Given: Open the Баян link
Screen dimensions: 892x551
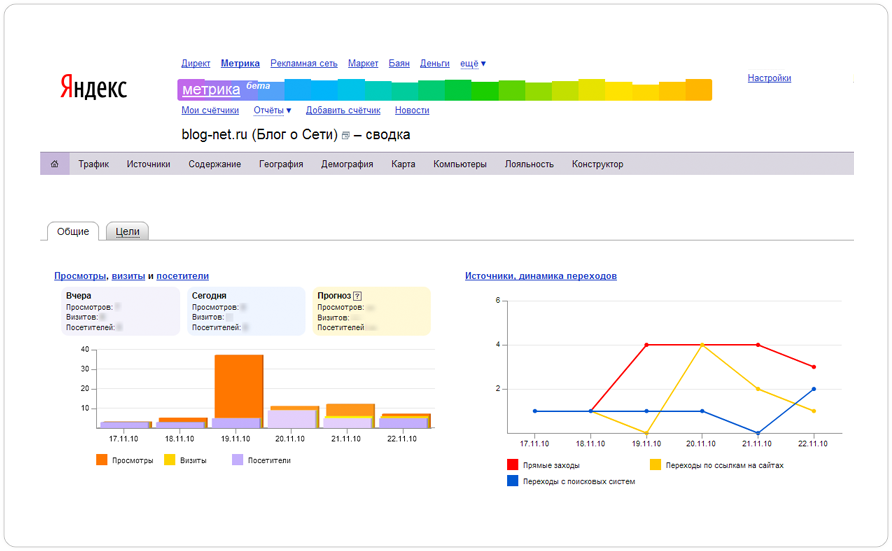Looking at the screenshot, I should click(x=399, y=64).
